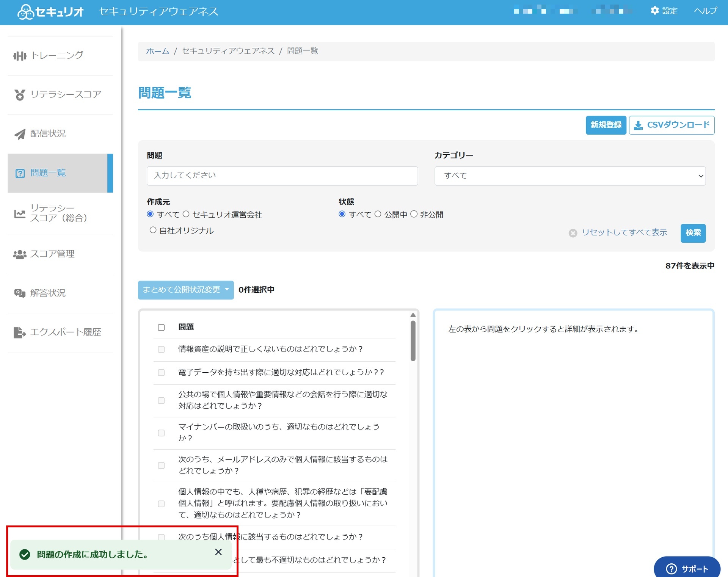
Task: Open スコア管理 in the sidebar
Action: (x=60, y=254)
